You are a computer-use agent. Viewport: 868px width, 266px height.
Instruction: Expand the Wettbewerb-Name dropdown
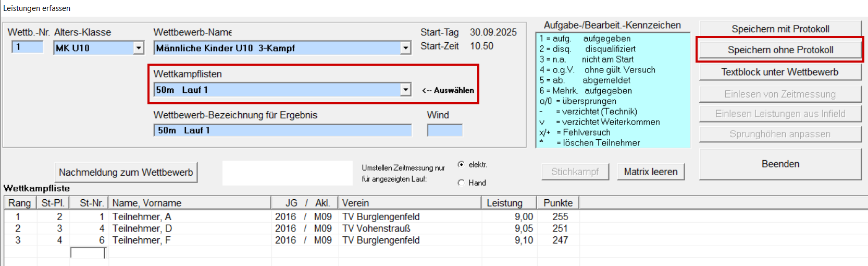406,48
